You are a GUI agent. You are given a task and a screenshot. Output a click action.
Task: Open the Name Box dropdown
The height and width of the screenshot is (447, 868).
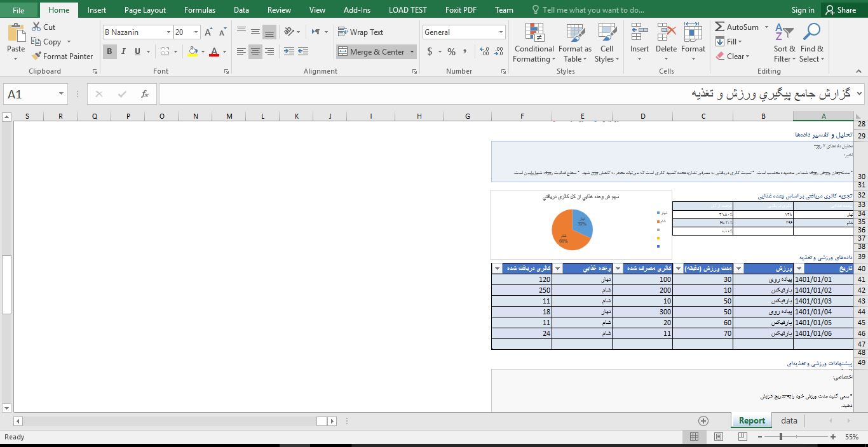[x=61, y=94]
